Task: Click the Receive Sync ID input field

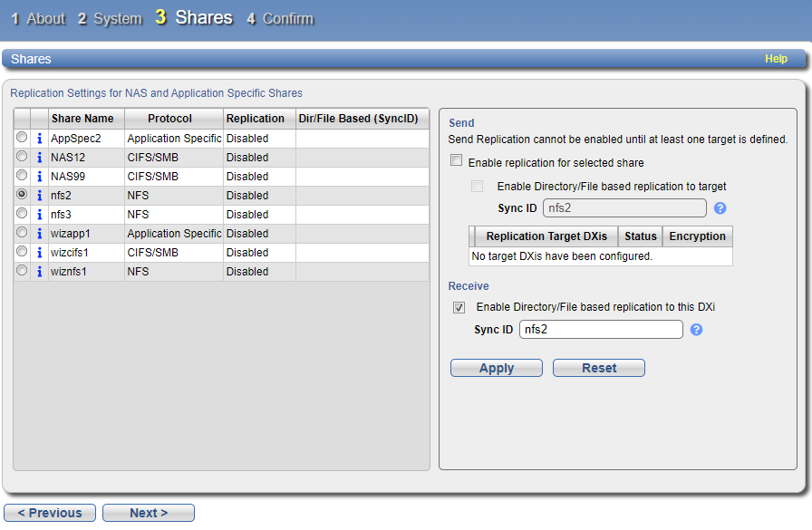Action: (x=601, y=330)
